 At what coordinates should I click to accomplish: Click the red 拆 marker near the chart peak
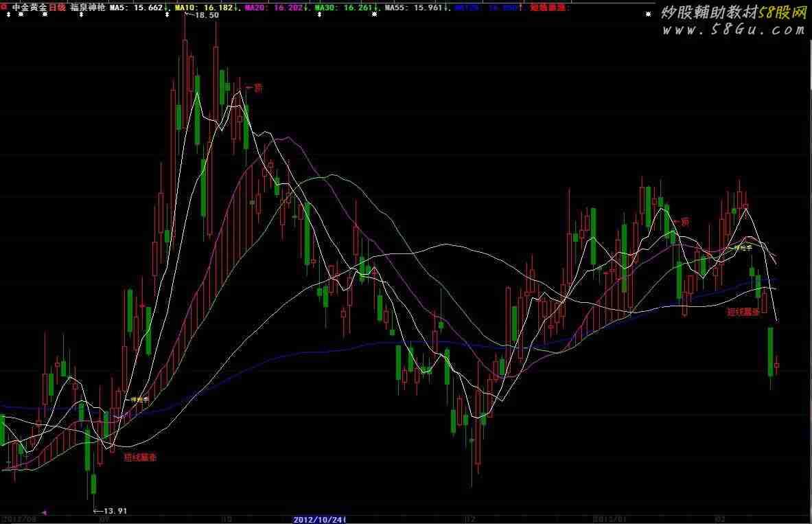[258, 88]
